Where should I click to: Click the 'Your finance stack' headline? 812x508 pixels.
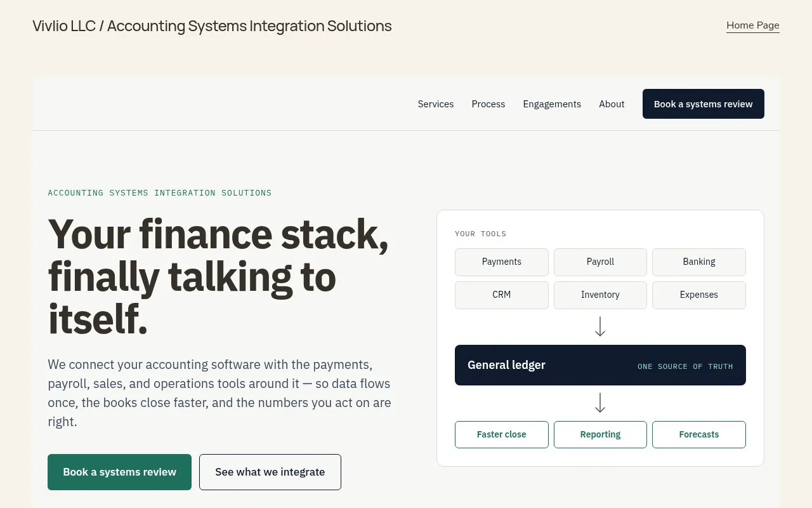[x=218, y=277]
